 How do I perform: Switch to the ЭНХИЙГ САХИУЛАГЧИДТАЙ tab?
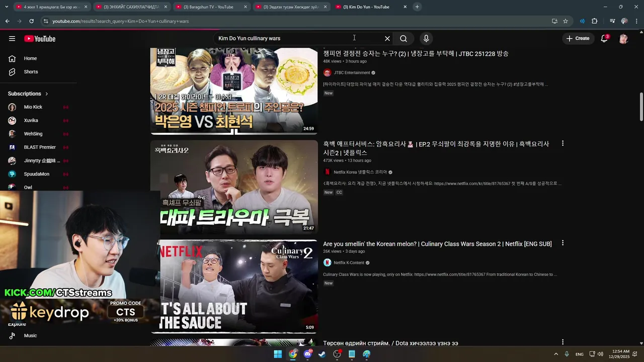pos(131,7)
